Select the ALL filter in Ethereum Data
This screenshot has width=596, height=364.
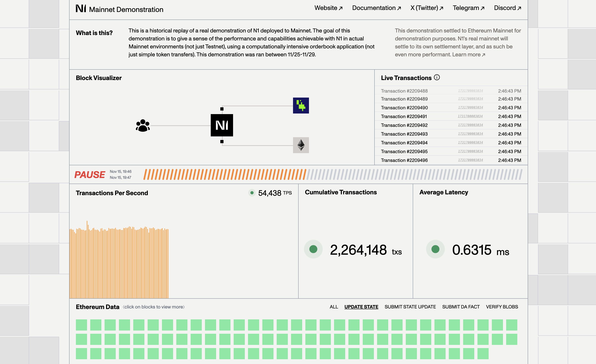(x=334, y=307)
